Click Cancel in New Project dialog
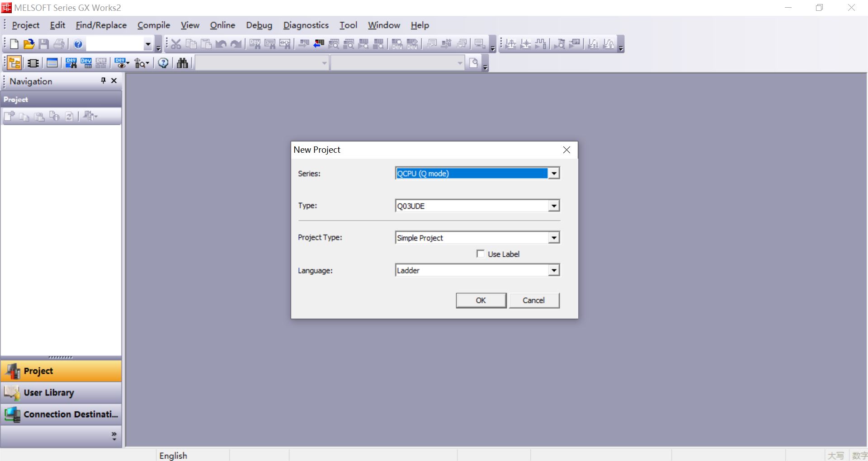Image resolution: width=868 pixels, height=461 pixels. [534, 301]
